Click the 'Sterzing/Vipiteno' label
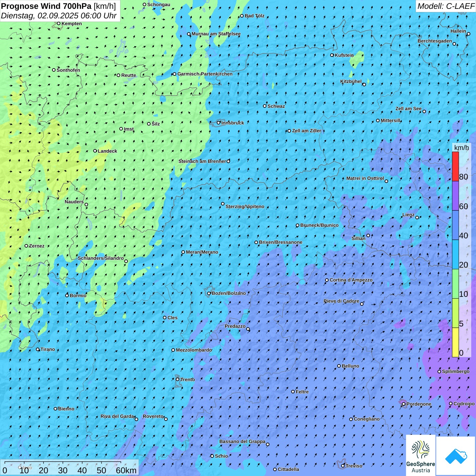Screen dimensions: 476x476 pos(245,206)
